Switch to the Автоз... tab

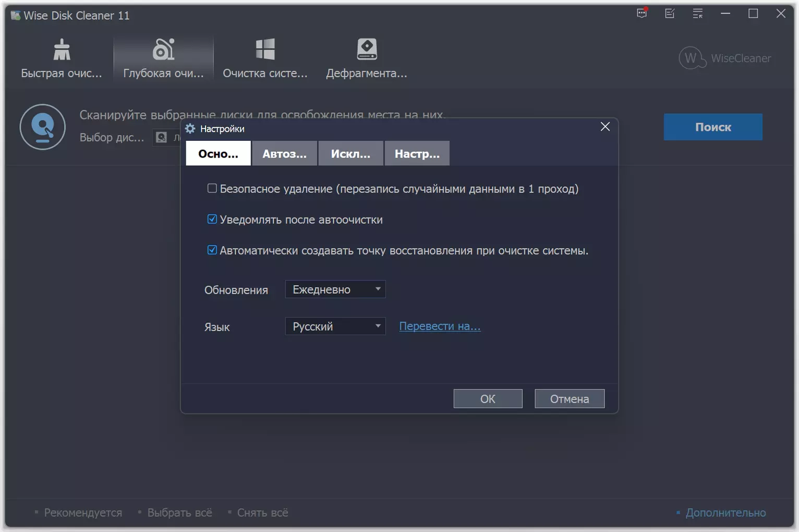[x=285, y=153]
